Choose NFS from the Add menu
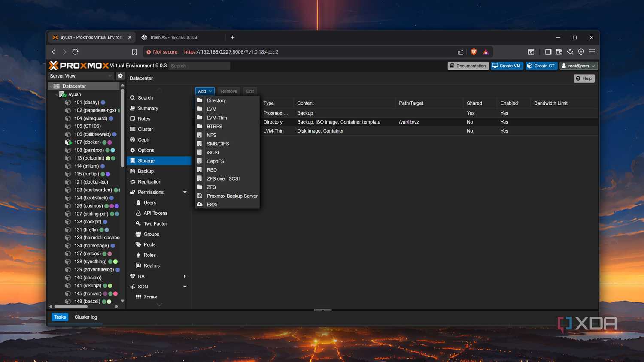The width and height of the screenshot is (644, 362). (228, 135)
